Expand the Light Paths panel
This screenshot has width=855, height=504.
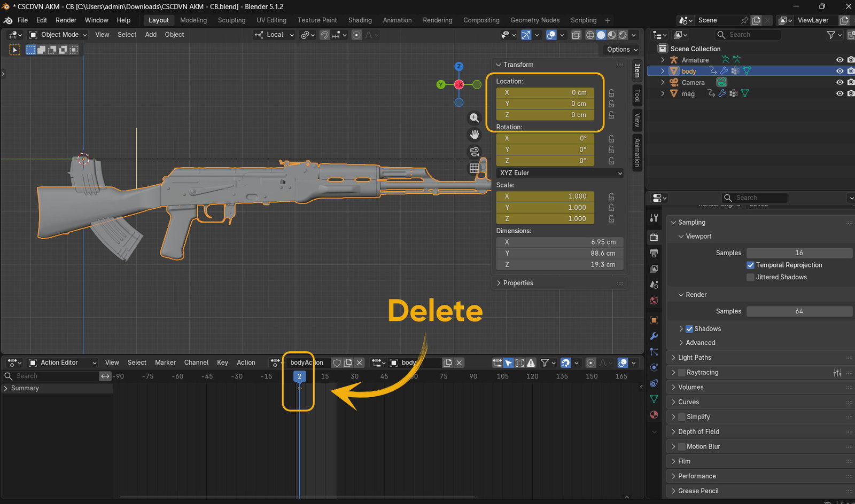coord(694,358)
